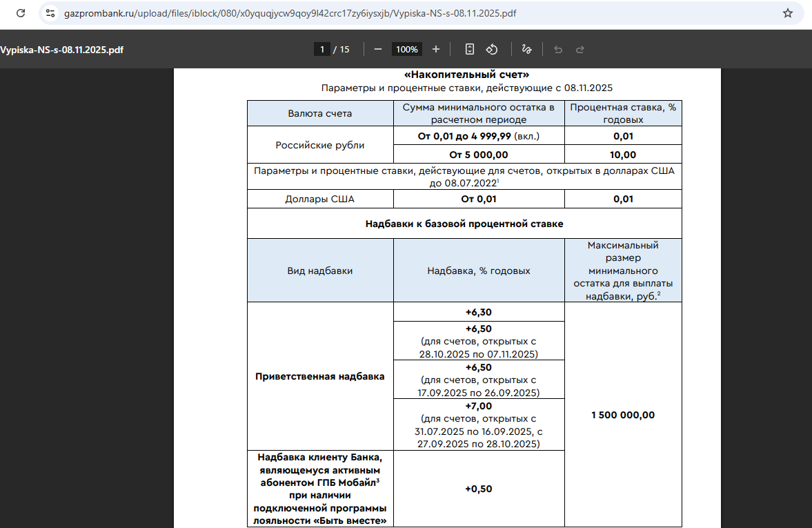Toggle fit to page in PDF toolbar
Image resolution: width=812 pixels, height=528 pixels.
pos(470,49)
